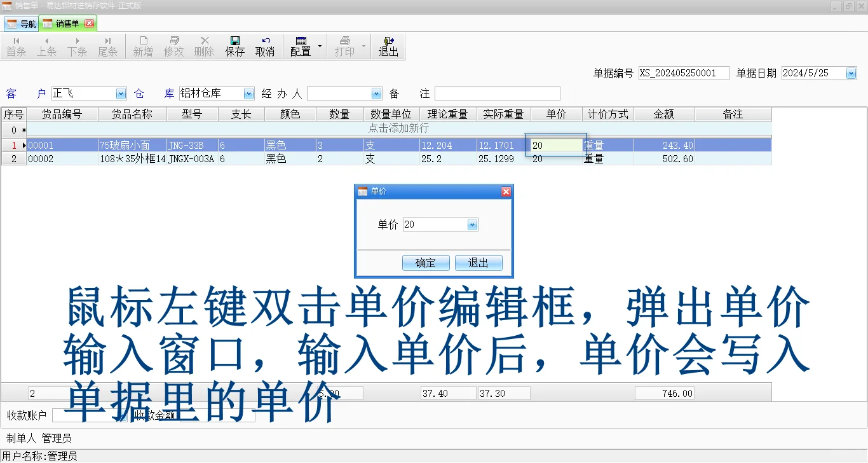Open 配置 (Configuration) from the toolbar
868x463 pixels.
coord(301,46)
